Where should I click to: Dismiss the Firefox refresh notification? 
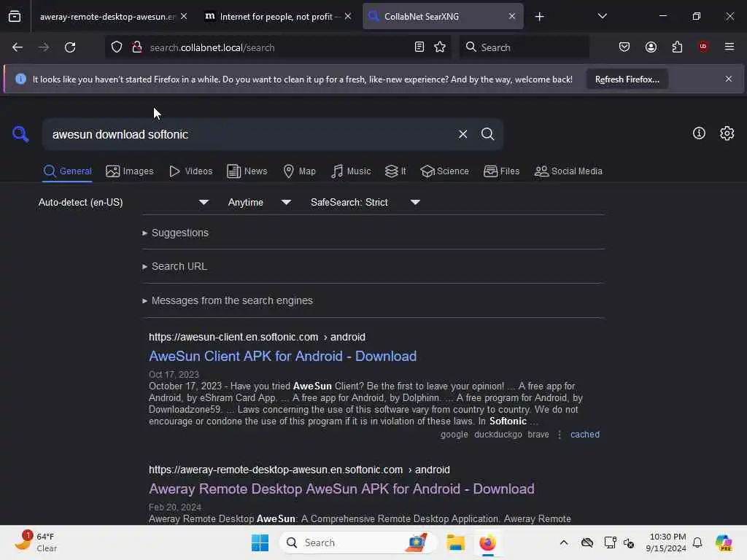click(x=729, y=79)
